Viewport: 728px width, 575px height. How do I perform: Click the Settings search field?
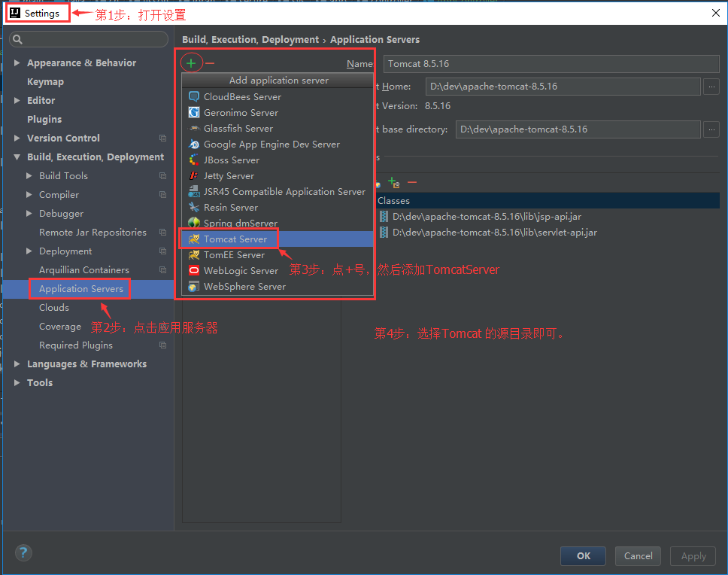(x=89, y=39)
